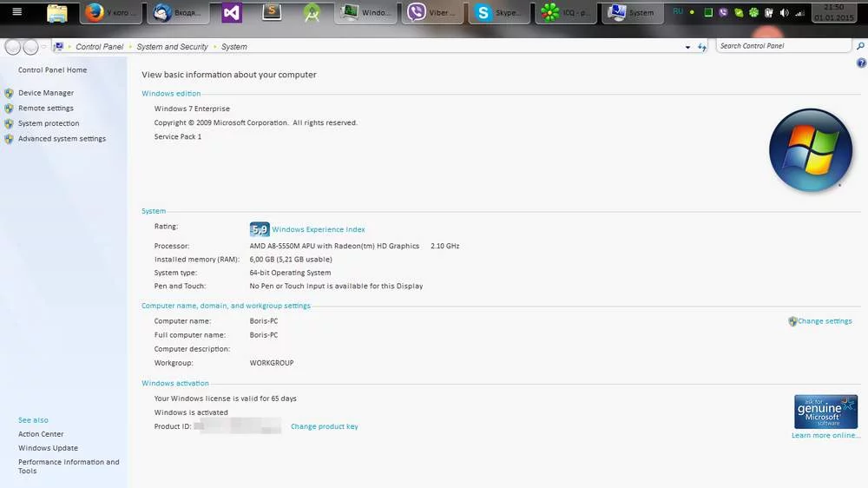Select the 'Windows 7 Enterprise' text
Viewport: 868px width, 488px height.
click(192, 109)
